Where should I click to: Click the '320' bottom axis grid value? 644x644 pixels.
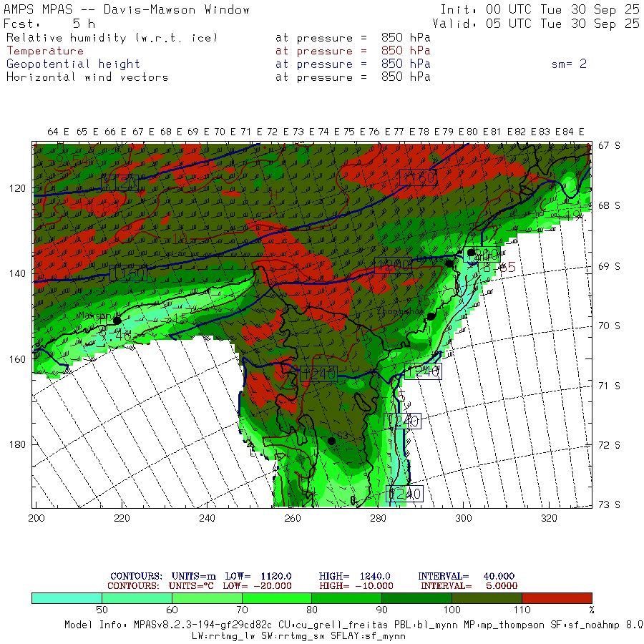(x=549, y=518)
